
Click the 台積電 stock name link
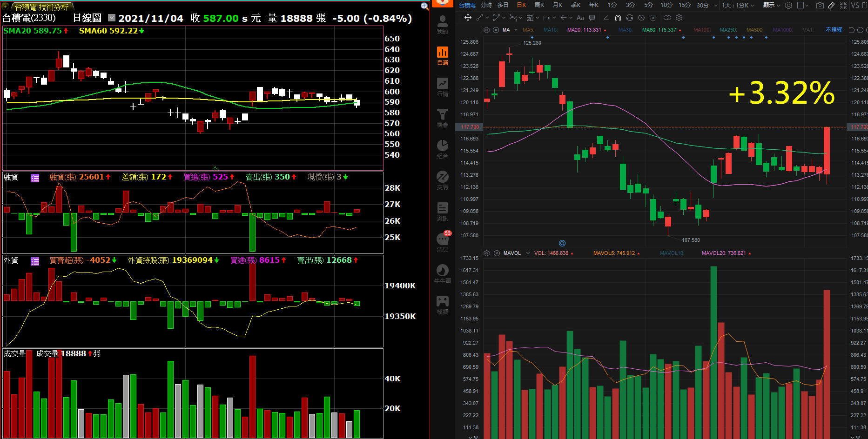tap(467, 5)
